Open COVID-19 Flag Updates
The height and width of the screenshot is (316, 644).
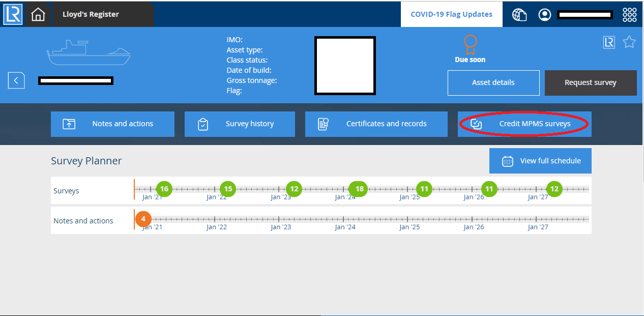(451, 14)
